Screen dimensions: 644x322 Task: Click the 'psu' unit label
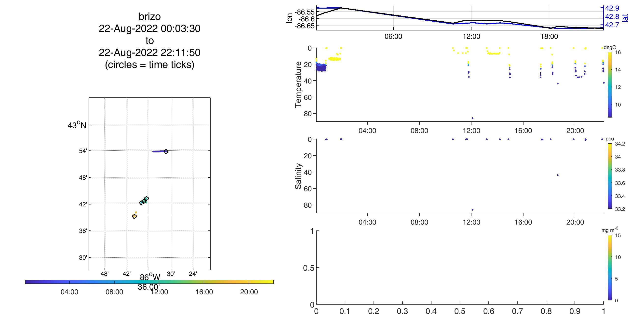(610, 139)
